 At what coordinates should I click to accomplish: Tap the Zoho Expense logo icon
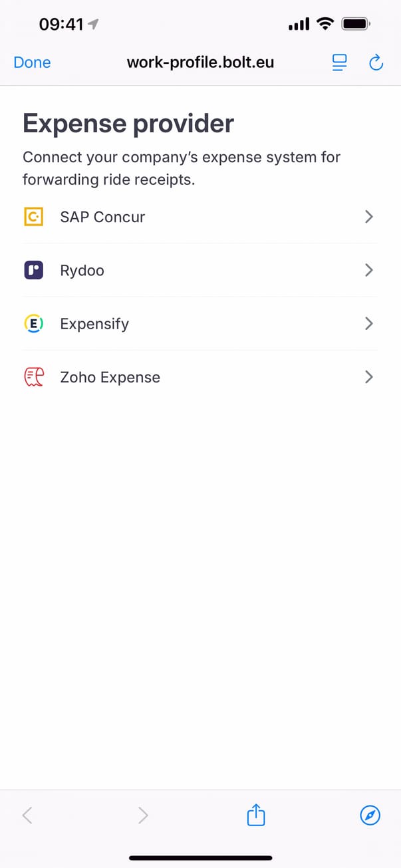click(33, 377)
